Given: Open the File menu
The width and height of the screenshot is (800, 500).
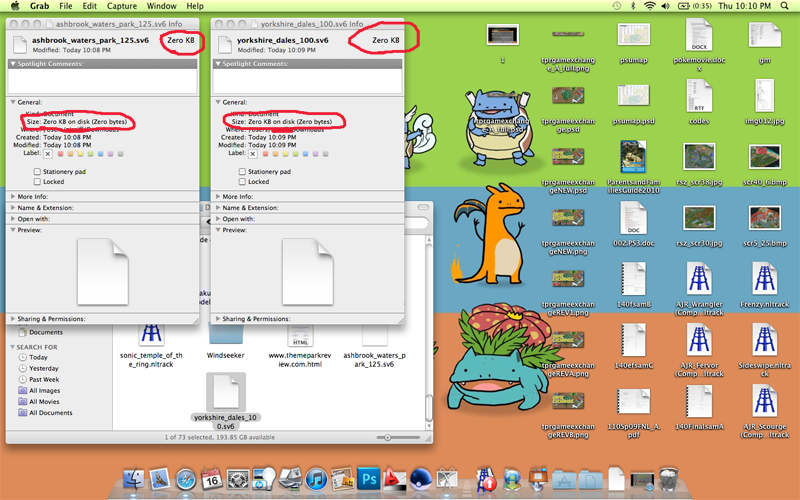Looking at the screenshot, I should pyautogui.click(x=66, y=6).
